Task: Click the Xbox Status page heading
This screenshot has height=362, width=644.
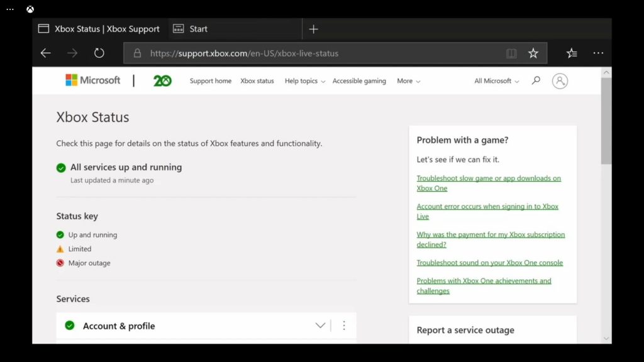Action: coord(93,117)
